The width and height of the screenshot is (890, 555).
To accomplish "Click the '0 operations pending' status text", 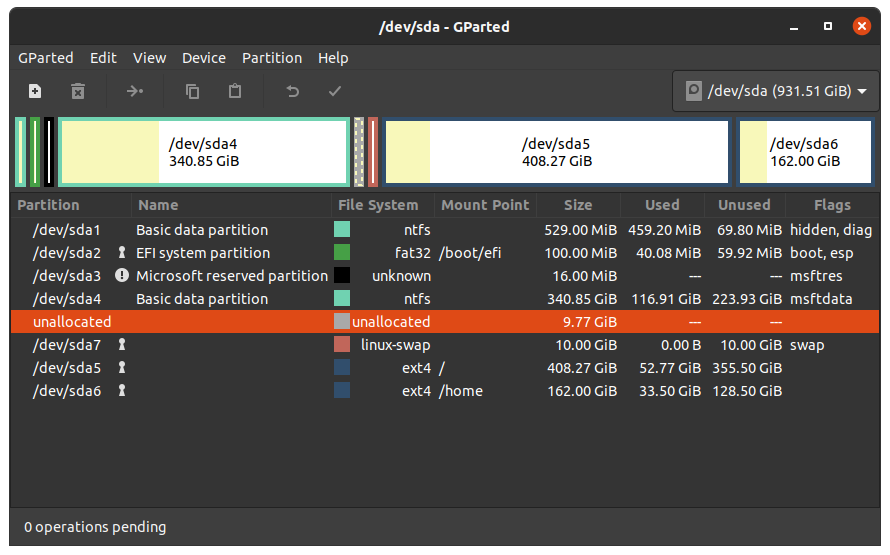I will [x=95, y=527].
